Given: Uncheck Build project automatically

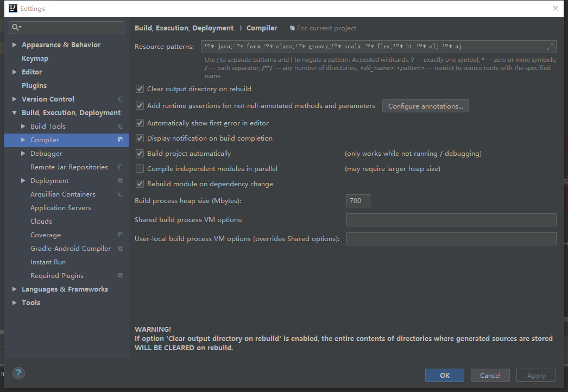Looking at the screenshot, I should click(x=140, y=154).
